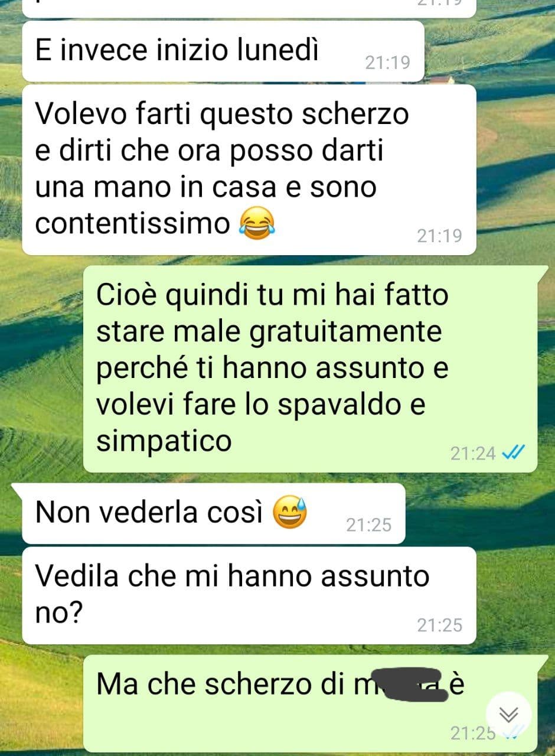Tap the 21:24 timestamp on green message

coord(473,454)
